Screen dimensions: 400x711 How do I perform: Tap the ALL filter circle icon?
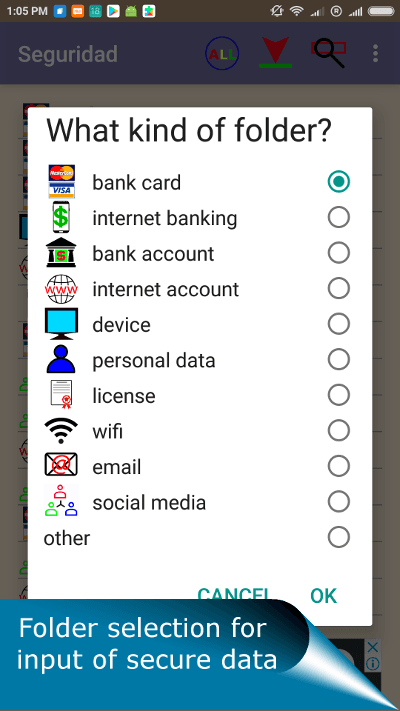(222, 54)
